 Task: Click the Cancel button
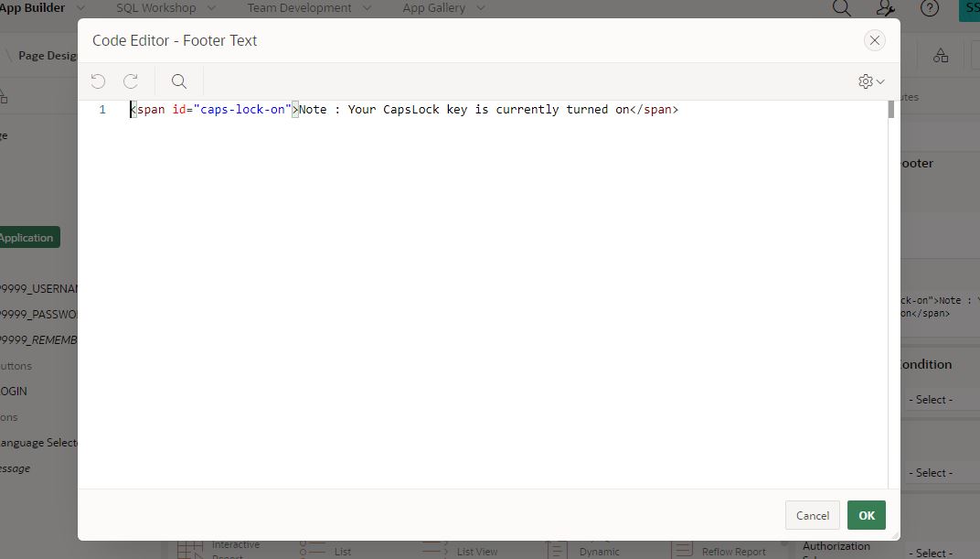tap(813, 515)
